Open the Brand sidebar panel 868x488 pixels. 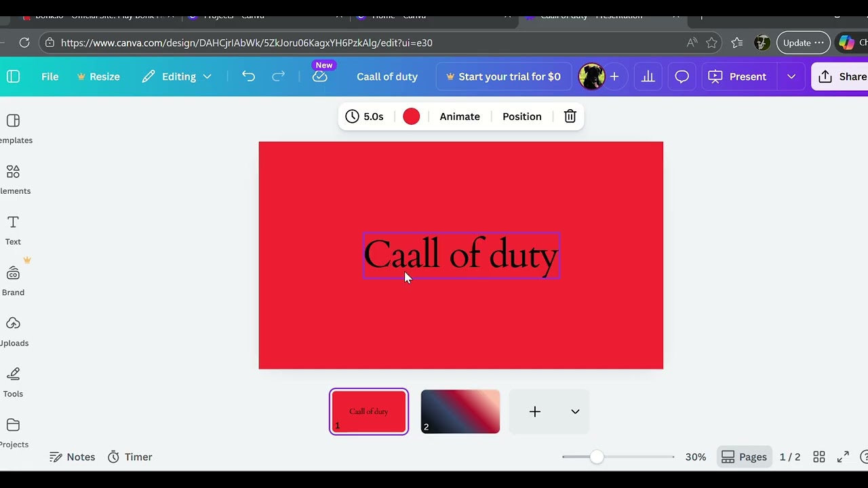pyautogui.click(x=14, y=282)
